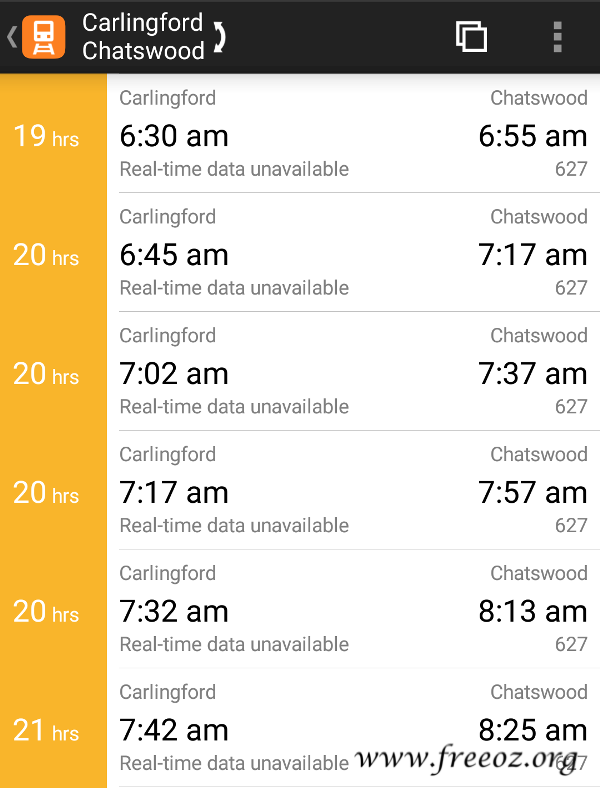Select the 19 hrs countdown cell
Image resolution: width=600 pixels, height=788 pixels.
(53, 134)
